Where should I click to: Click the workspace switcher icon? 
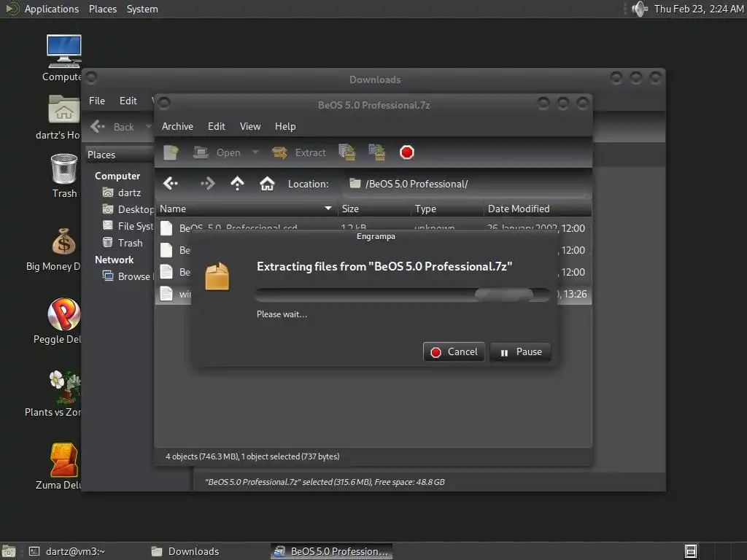691,551
